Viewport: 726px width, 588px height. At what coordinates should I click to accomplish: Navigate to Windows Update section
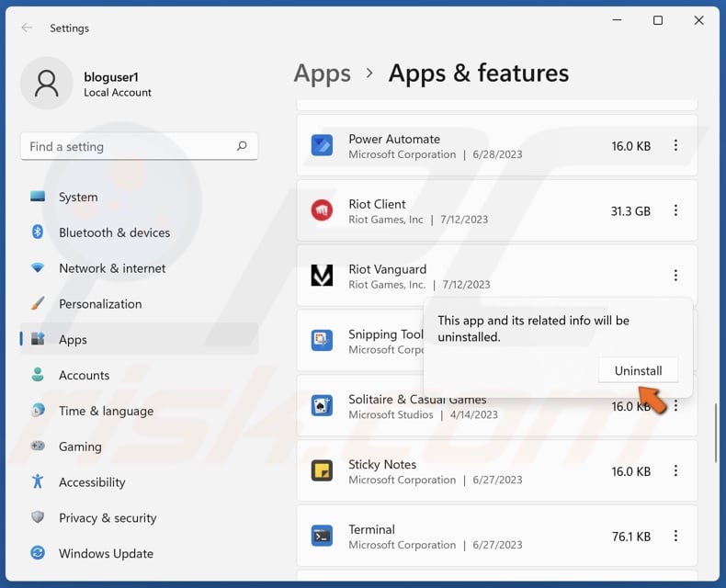tap(106, 554)
